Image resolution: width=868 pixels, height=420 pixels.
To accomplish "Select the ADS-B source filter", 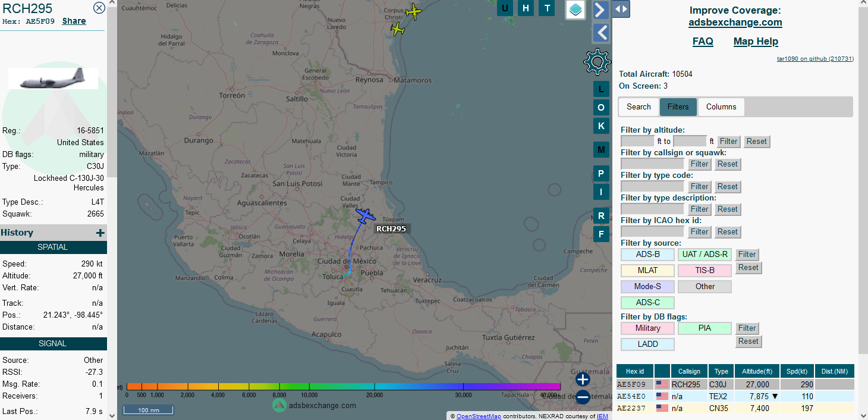I will 647,255.
